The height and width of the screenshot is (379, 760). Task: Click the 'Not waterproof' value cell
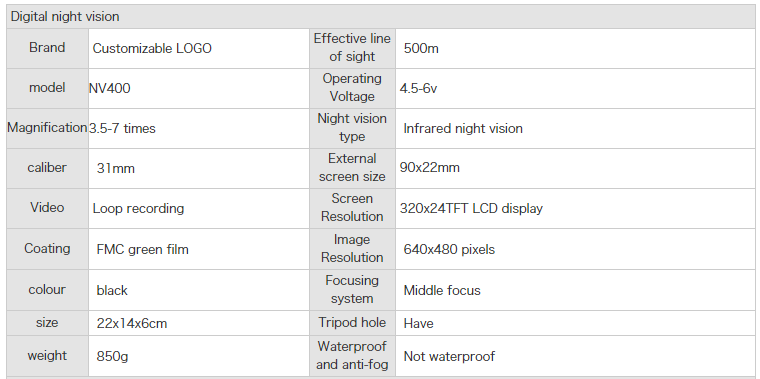click(574, 356)
